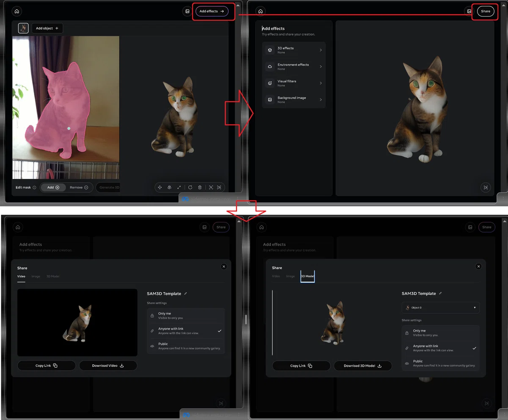Expand the 3D effects option
Image resolution: width=508 pixels, height=420 pixels.
[x=294, y=50]
